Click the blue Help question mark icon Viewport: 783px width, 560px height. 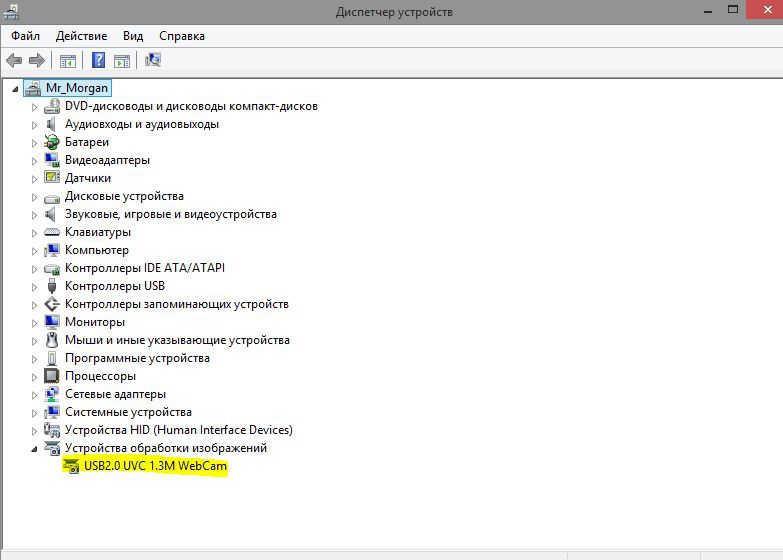coord(99,60)
